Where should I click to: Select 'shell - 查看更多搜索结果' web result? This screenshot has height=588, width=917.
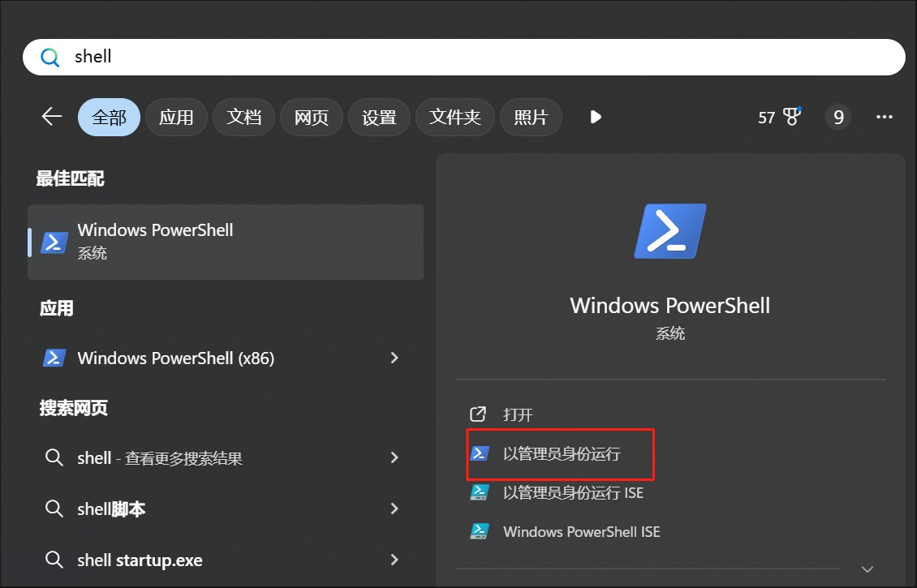click(226, 457)
